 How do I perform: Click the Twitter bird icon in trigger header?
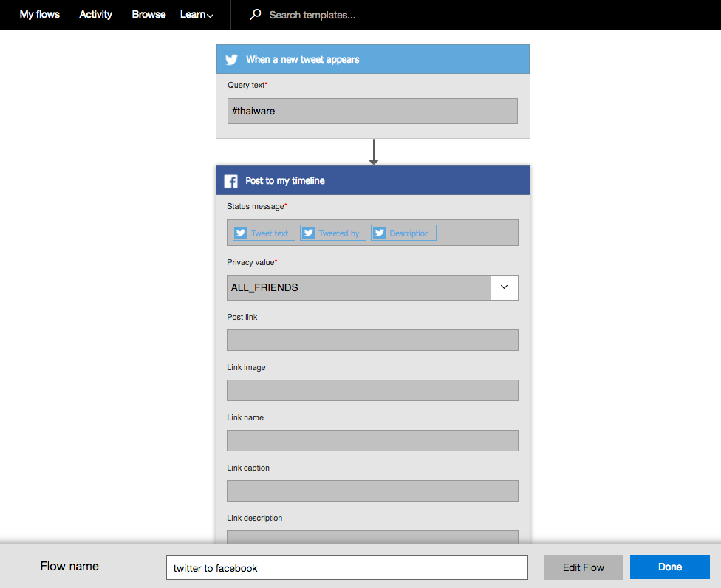231,60
